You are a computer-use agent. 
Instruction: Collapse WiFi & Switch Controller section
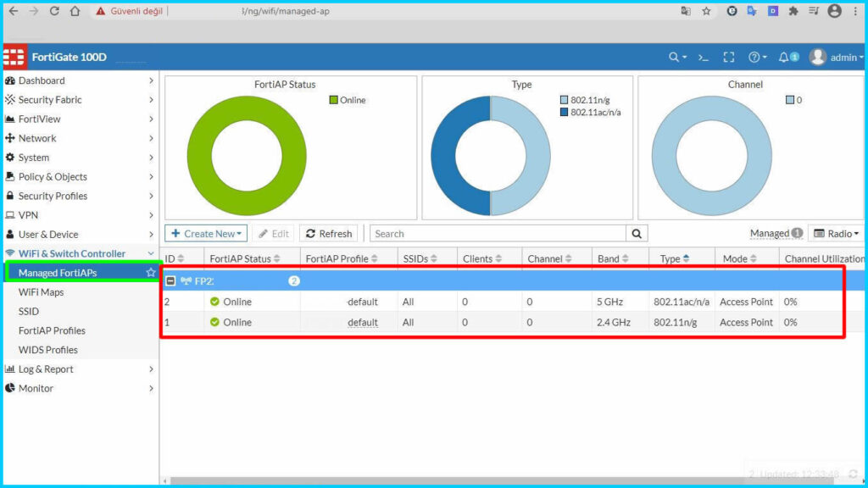click(x=81, y=253)
